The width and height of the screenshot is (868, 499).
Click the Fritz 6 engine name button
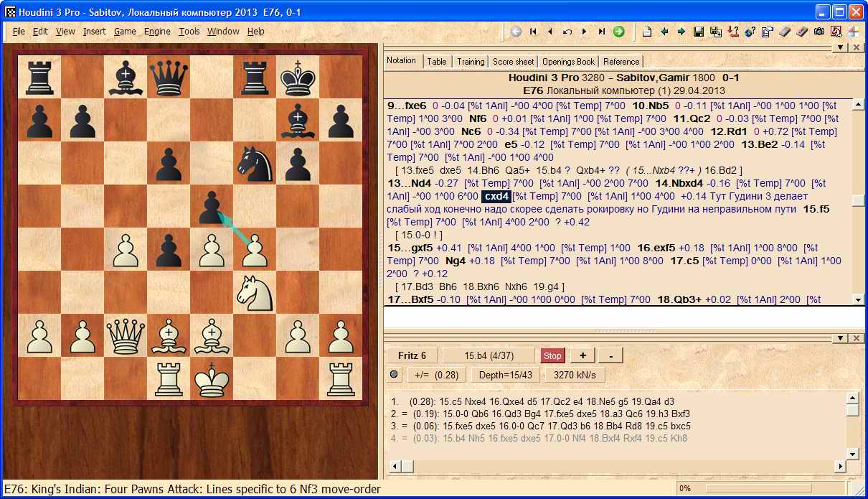click(x=412, y=355)
